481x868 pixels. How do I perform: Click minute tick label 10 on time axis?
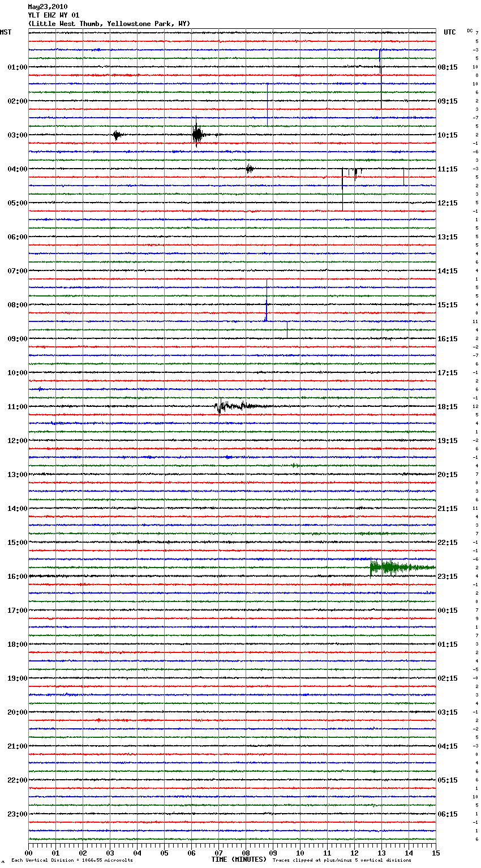click(x=300, y=853)
